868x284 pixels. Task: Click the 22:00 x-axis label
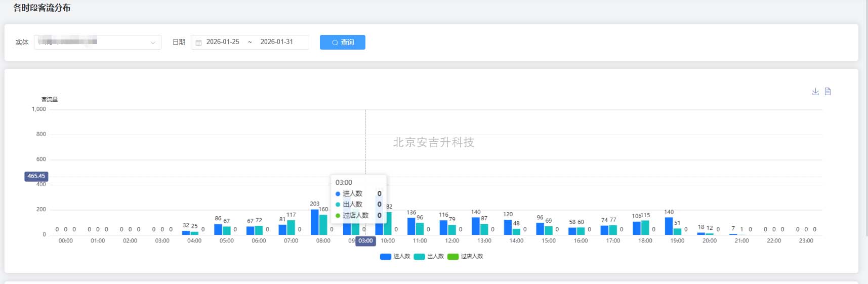pos(774,241)
